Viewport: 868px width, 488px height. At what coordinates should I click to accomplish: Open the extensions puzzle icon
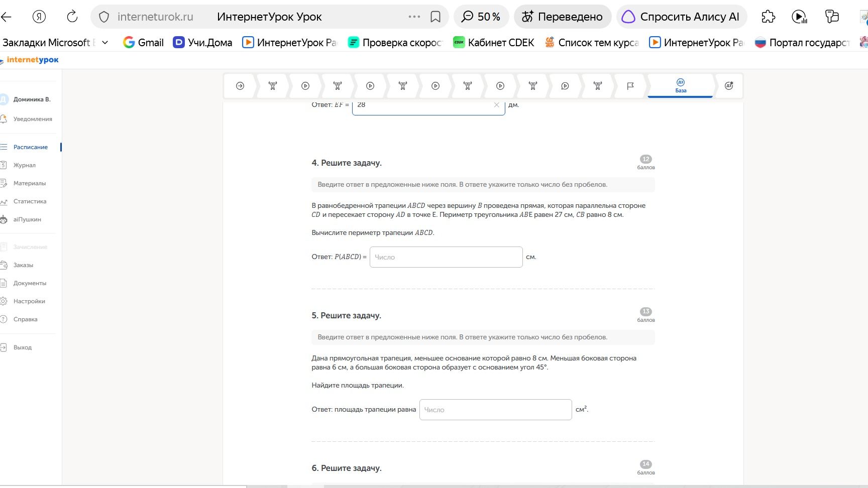click(768, 17)
